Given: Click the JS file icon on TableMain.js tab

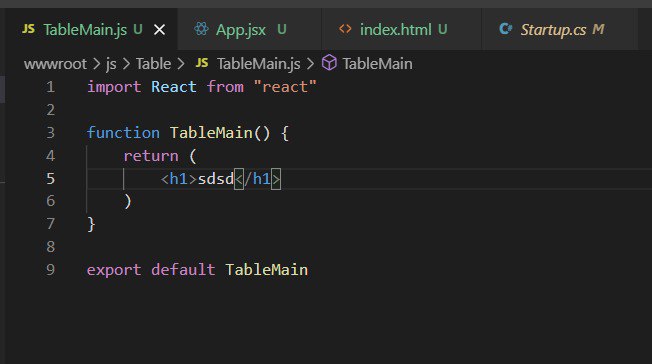Looking at the screenshot, I should coord(28,29).
